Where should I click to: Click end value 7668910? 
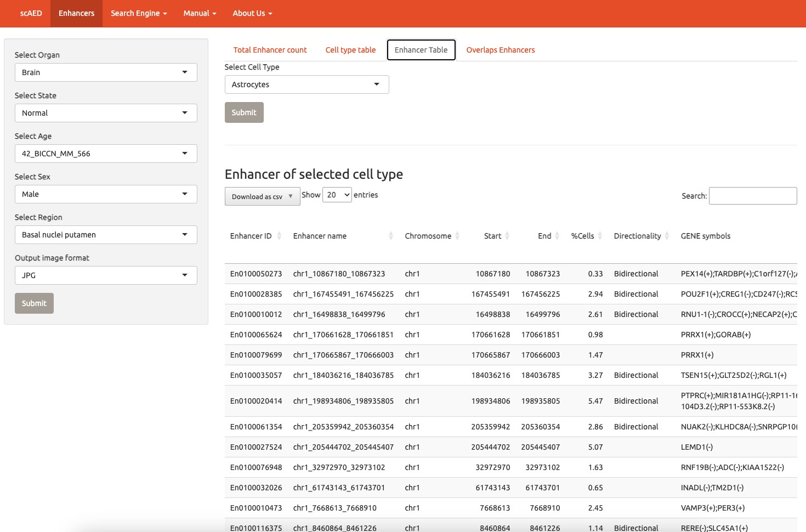click(545, 508)
